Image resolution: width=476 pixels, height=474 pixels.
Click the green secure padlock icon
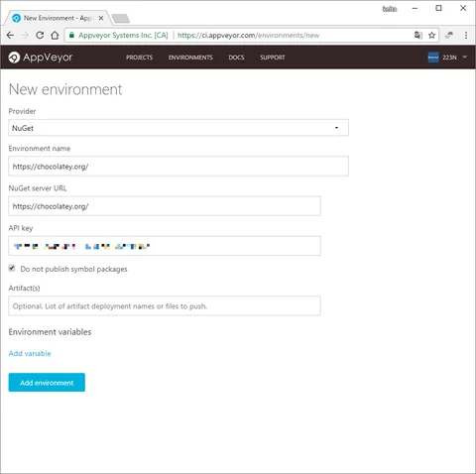pyautogui.click(x=71, y=35)
